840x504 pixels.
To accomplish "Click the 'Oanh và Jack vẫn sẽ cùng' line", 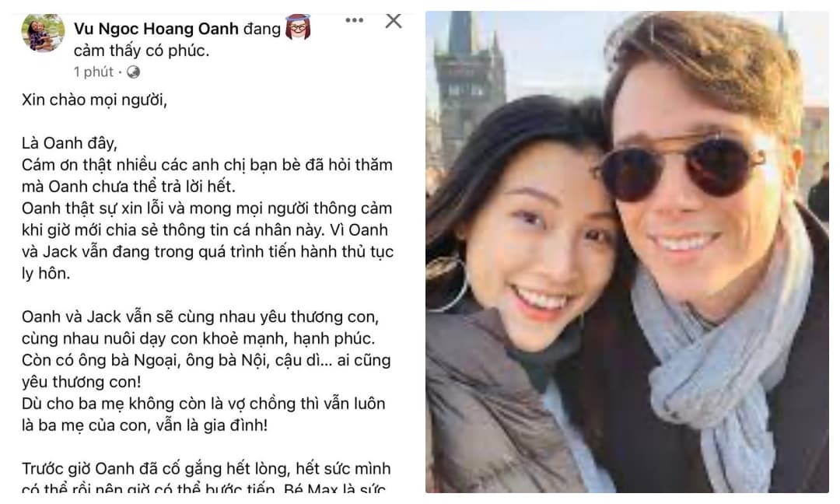I will (x=201, y=317).
